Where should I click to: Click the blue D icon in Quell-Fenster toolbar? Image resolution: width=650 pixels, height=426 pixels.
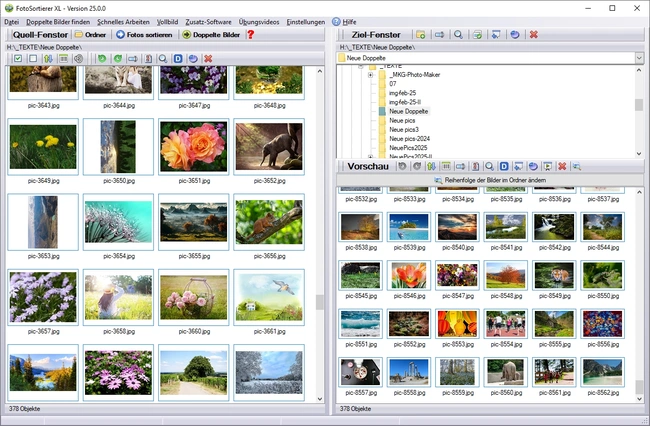[x=178, y=58]
